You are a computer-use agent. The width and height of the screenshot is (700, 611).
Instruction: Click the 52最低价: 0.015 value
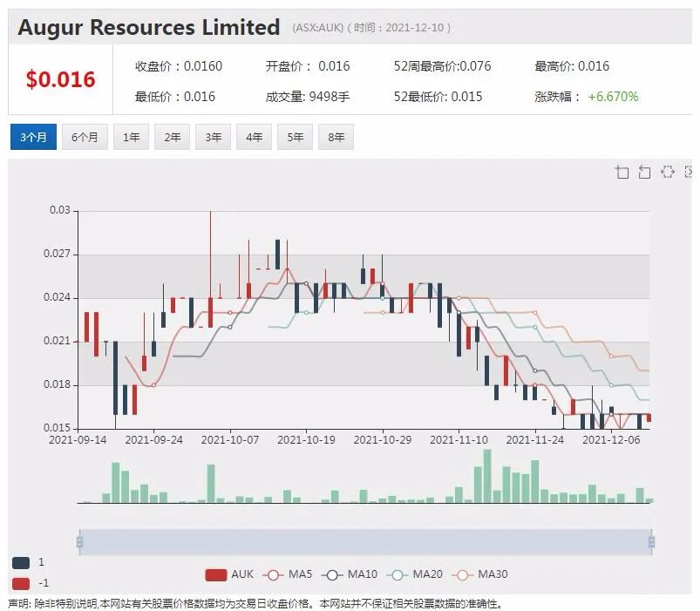(438, 97)
